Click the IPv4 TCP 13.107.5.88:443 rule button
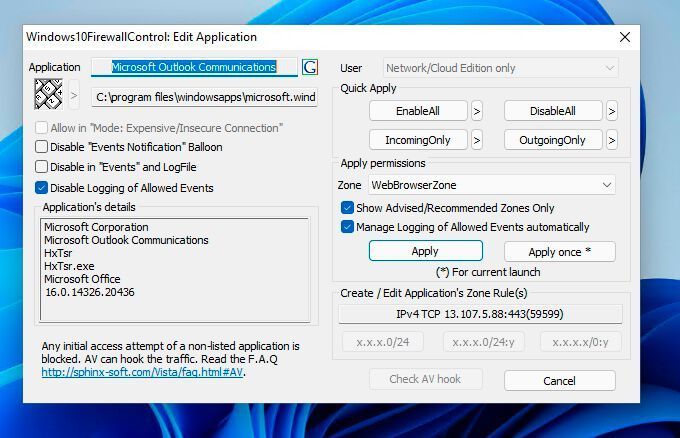This screenshot has width=680, height=438. tap(480, 314)
